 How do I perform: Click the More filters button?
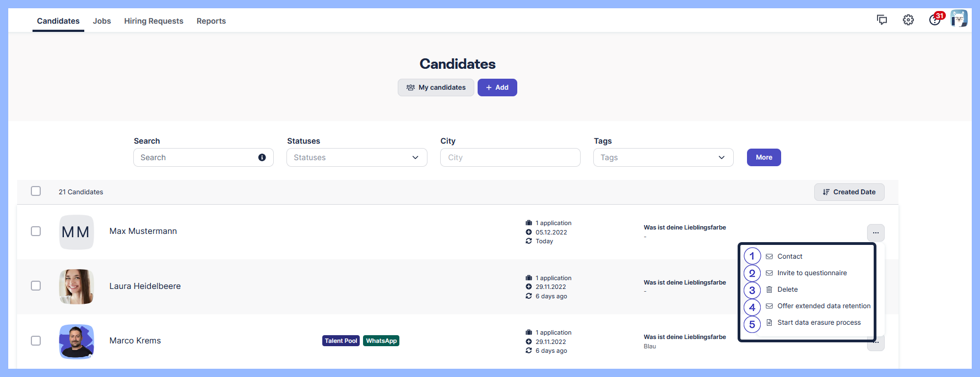[x=764, y=157]
